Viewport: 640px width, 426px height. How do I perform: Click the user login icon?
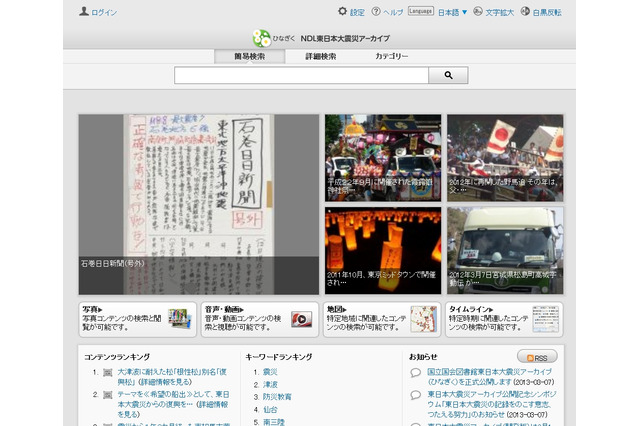(84, 11)
